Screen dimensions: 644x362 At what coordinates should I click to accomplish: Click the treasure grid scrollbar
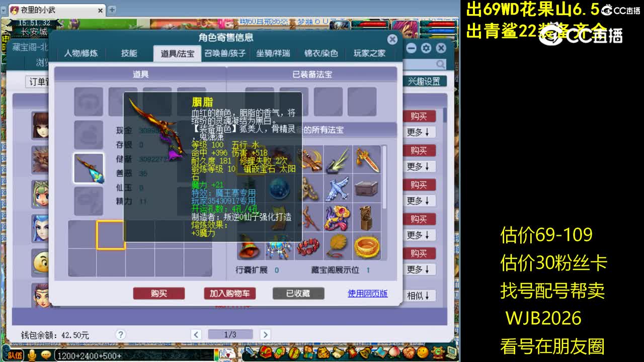point(385,178)
